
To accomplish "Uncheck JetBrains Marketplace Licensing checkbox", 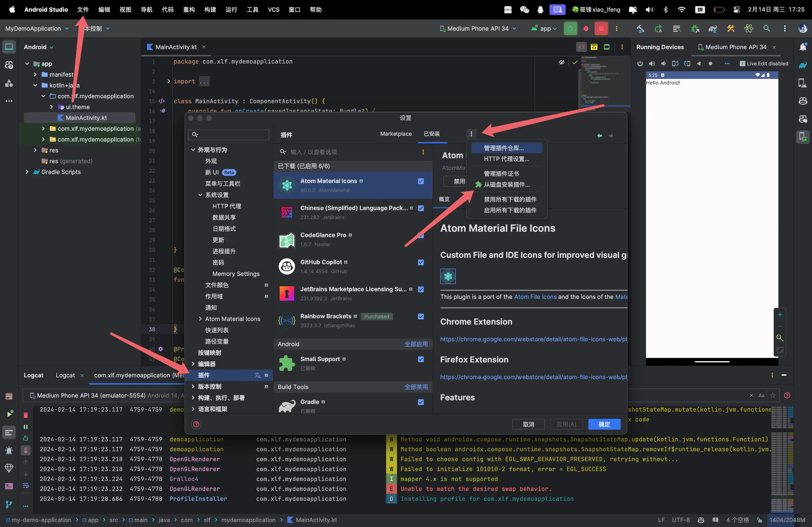I will point(421,289).
